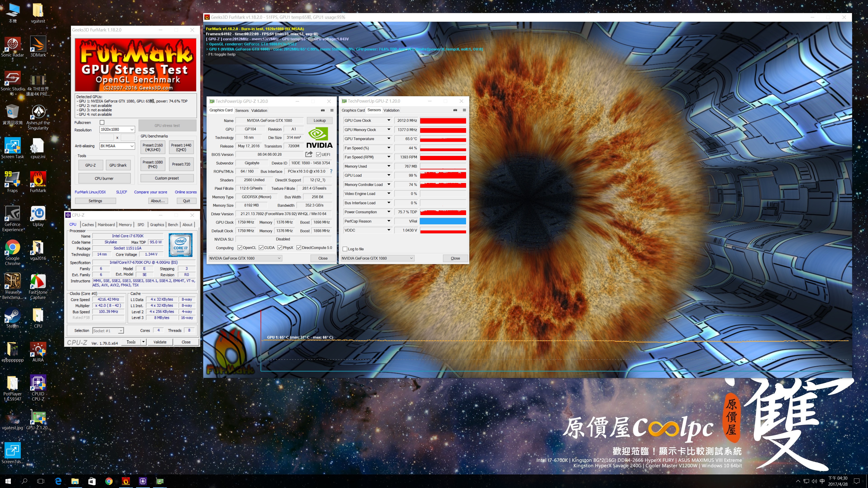Open the Online scores link
Image resolution: width=868 pixels, height=488 pixels.
(186, 192)
